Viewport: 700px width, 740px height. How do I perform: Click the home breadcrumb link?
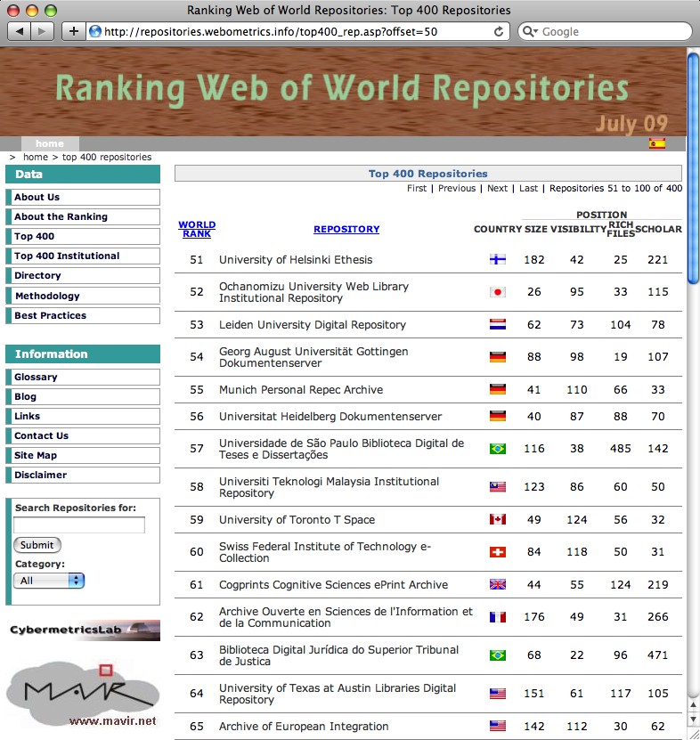36,157
